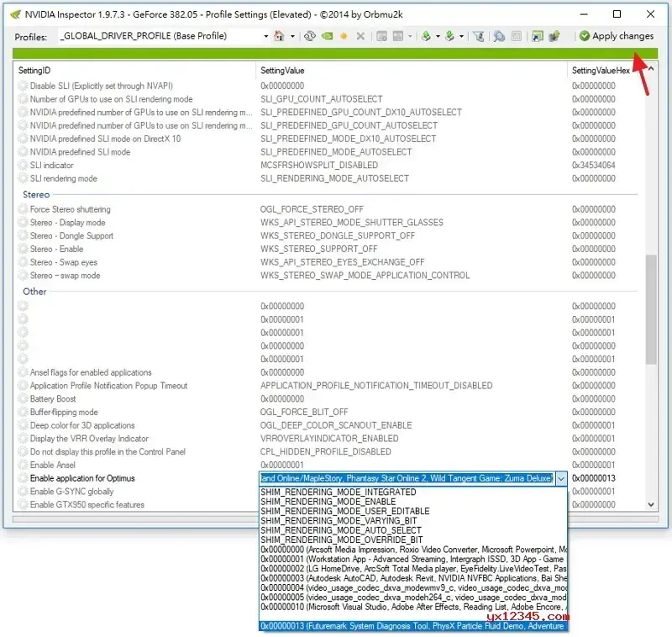Open the dropdown arrow beside the remove application icon
Screen dimensions: 672x637
point(410,36)
